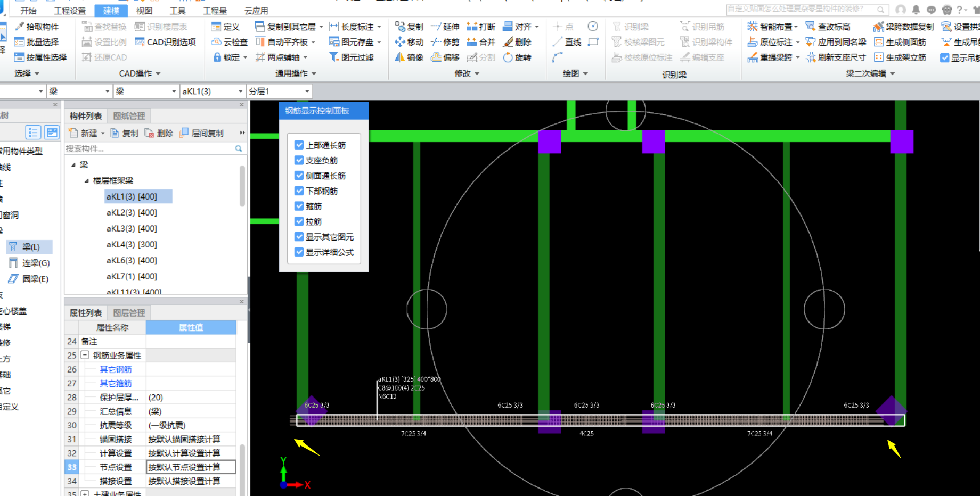Open the 工程量 ribbon tab

tap(215, 11)
